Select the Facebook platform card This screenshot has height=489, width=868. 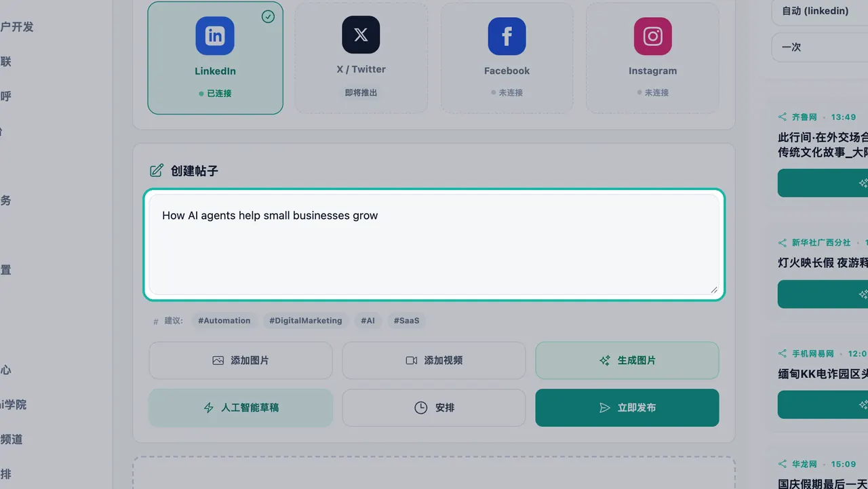tap(507, 58)
